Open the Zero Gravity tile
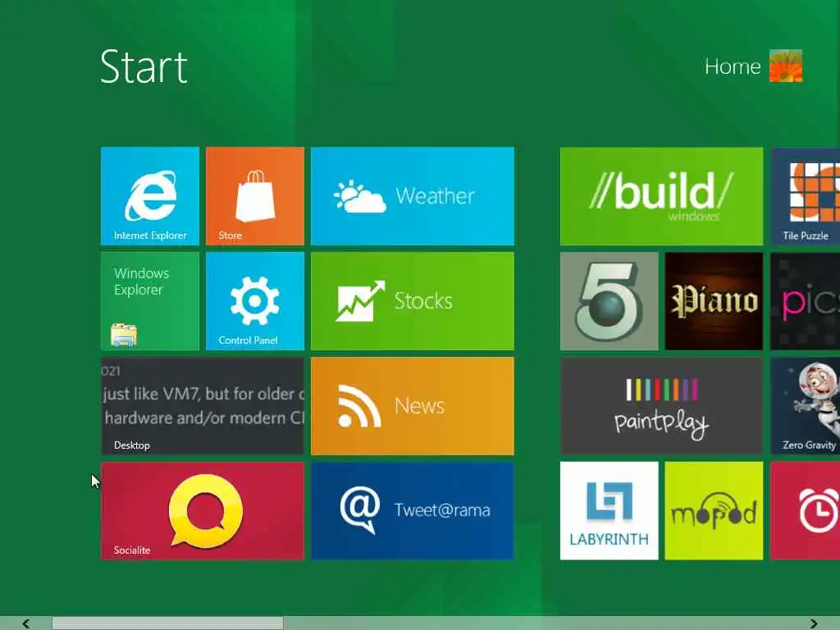The width and height of the screenshot is (840, 630). coord(806,406)
